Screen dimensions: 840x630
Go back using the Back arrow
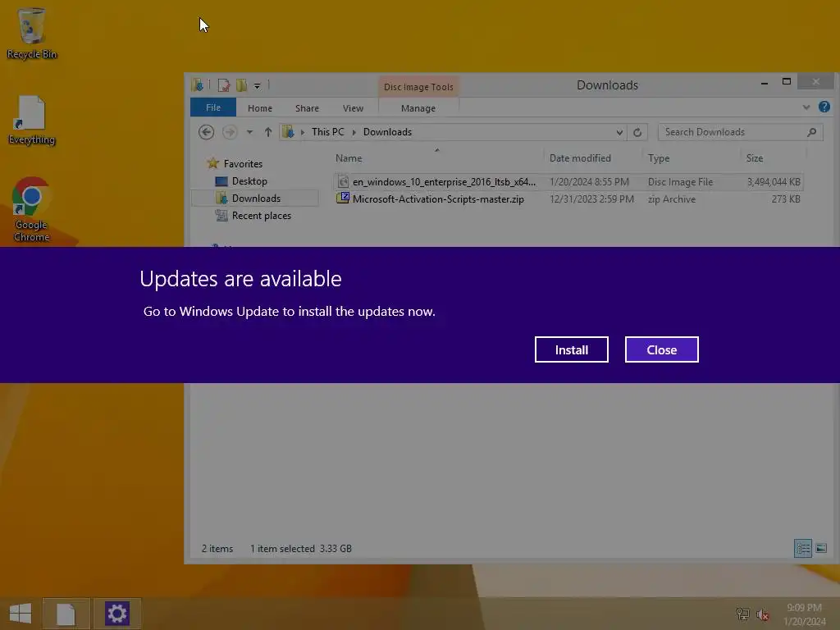(x=206, y=132)
